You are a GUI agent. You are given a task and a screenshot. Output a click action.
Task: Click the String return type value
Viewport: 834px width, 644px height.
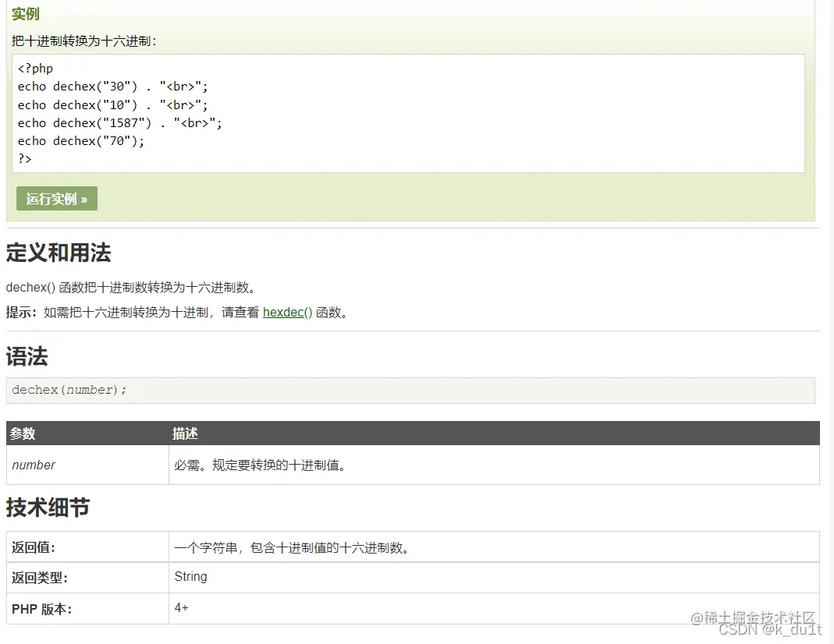(191, 576)
